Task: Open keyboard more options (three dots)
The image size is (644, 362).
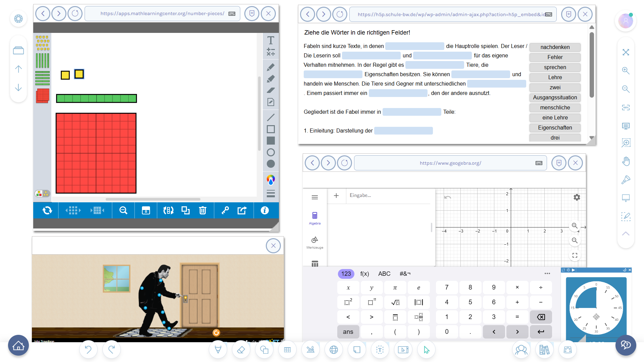Action: (547, 273)
